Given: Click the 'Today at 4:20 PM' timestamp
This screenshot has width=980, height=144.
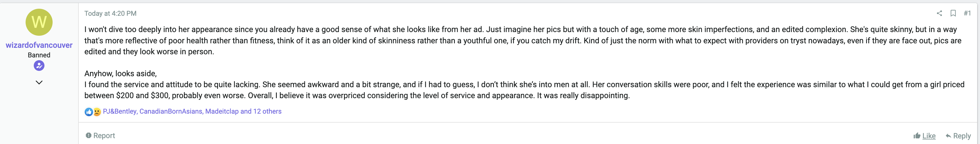Looking at the screenshot, I should pos(110,13).
